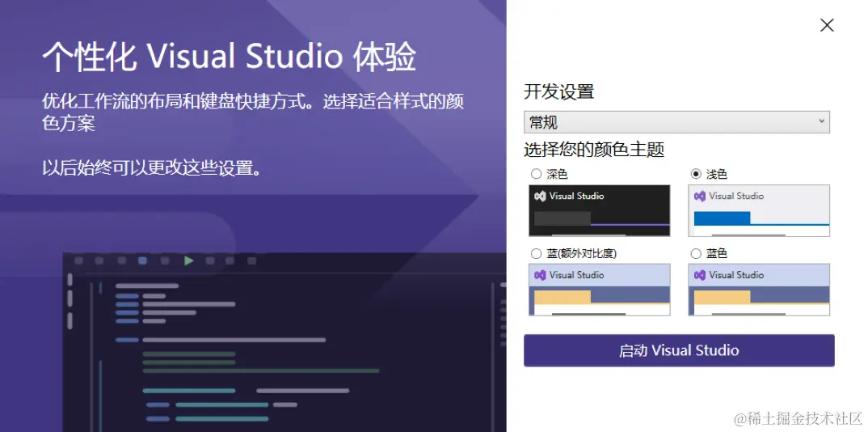Select the 深色 dark theme radio button
Viewport: 868px width, 432px height.
[x=536, y=174]
